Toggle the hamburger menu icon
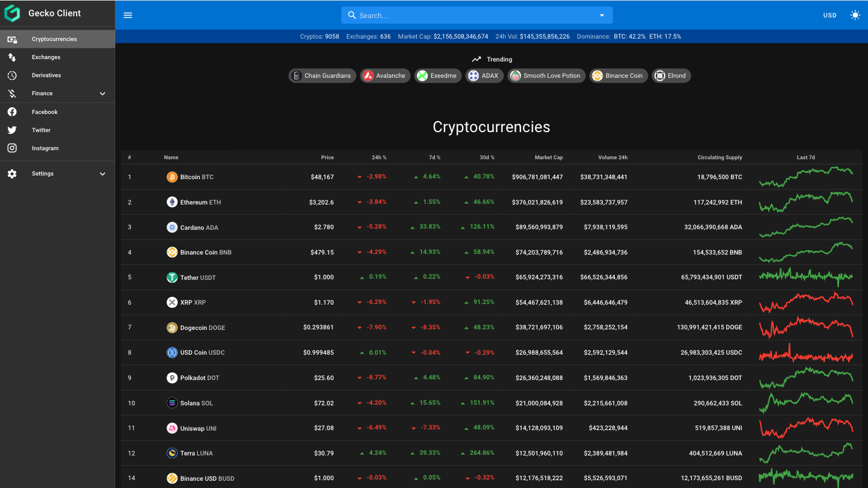Viewport: 868px width, 488px height. [x=128, y=15]
